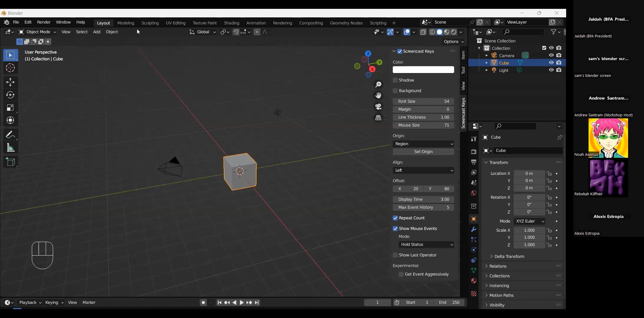Play the animation forward
This screenshot has height=318, width=644.
click(241, 302)
